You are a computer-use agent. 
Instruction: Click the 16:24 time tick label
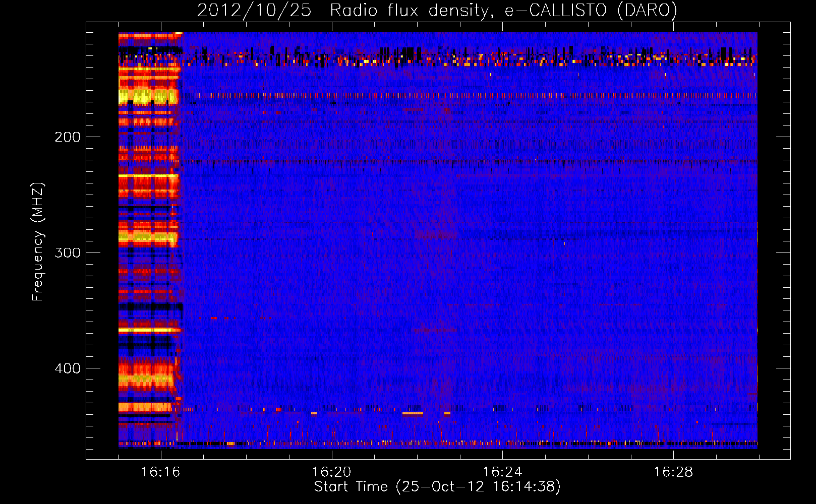pos(502,472)
